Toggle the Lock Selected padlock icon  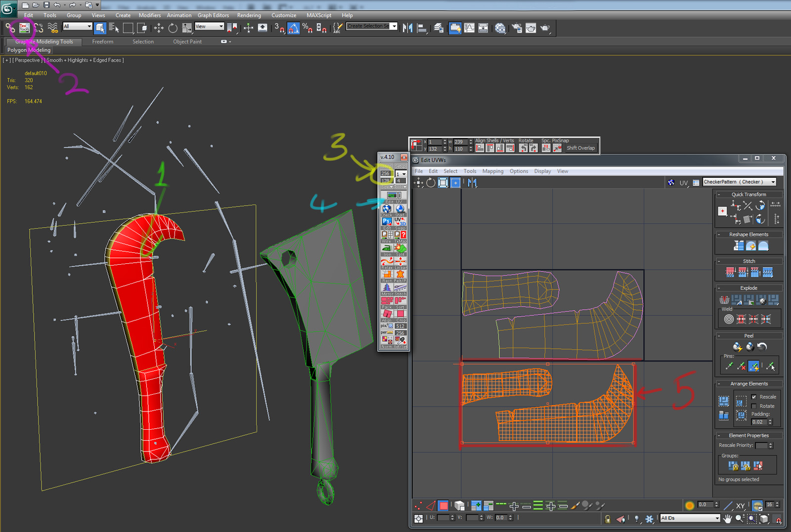click(x=608, y=518)
